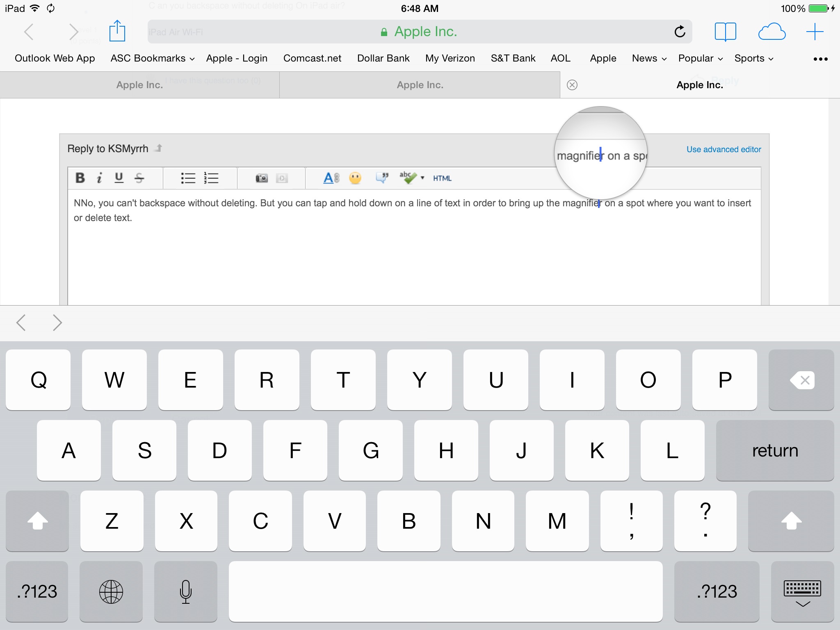Insert a numbered list
The width and height of the screenshot is (840, 630).
[211, 178]
